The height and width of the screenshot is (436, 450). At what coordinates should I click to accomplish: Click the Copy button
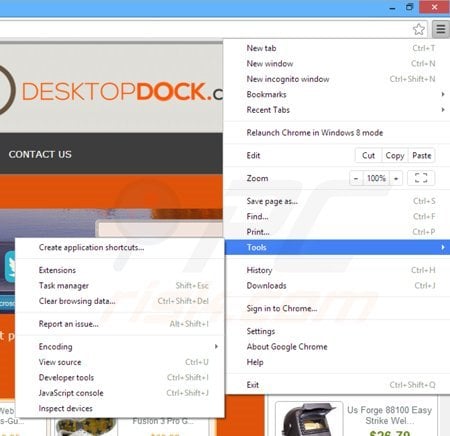[x=395, y=156]
